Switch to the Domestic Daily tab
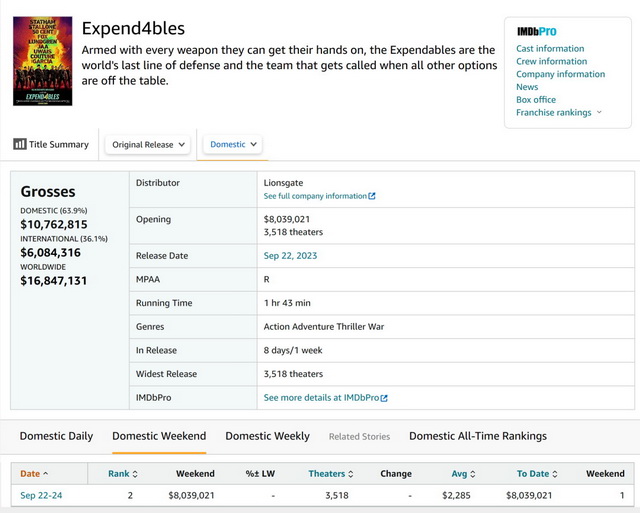Viewport: 640px width, 513px height. click(57, 436)
